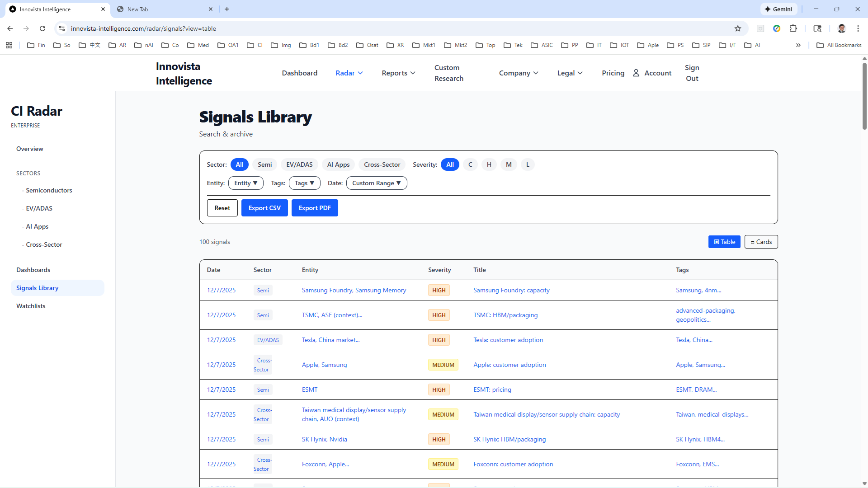
Task: Filter severity by H pill
Action: point(489,164)
